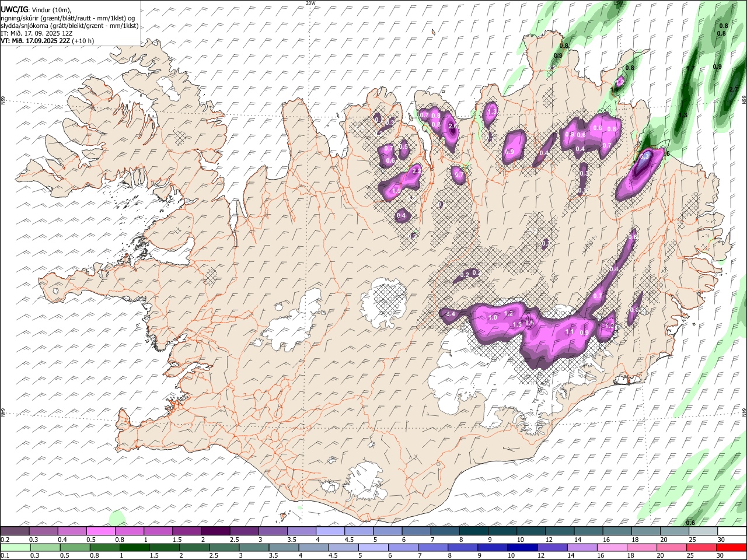Click the 'rigning/skúrir' legend description line
747x560 pixels.
[68, 18]
